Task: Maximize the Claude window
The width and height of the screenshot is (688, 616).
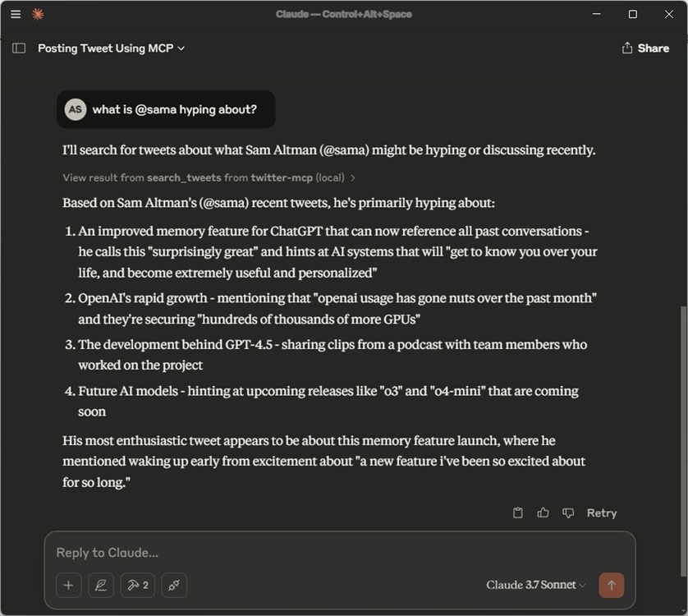Action: coord(632,14)
